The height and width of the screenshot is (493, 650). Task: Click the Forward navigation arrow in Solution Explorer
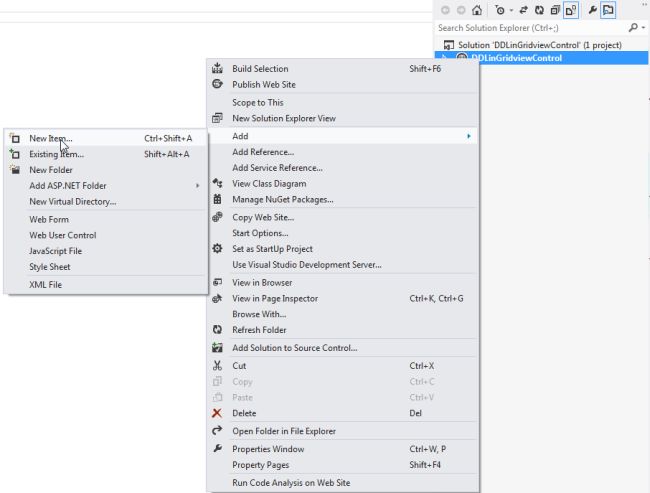coord(461,10)
